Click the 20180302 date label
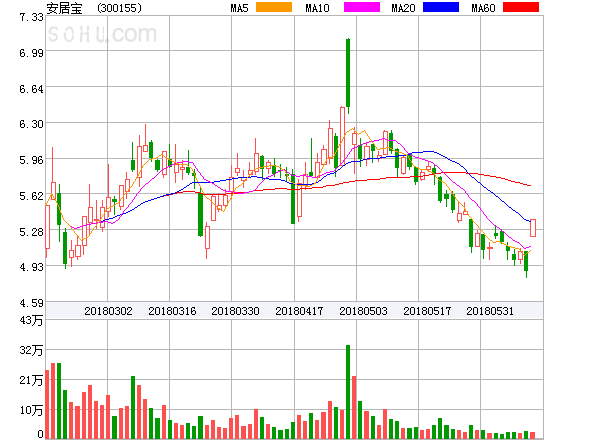Image resolution: width=600 pixels, height=440 pixels. [x=108, y=311]
